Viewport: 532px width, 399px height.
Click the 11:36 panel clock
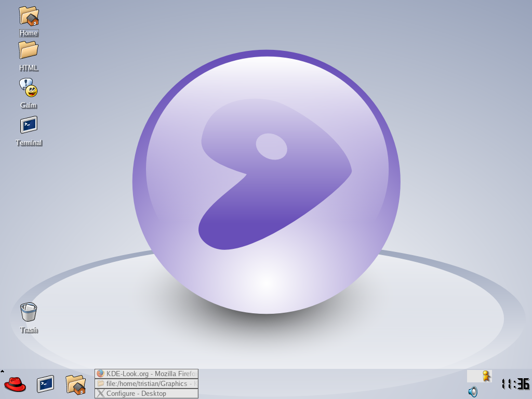click(515, 384)
